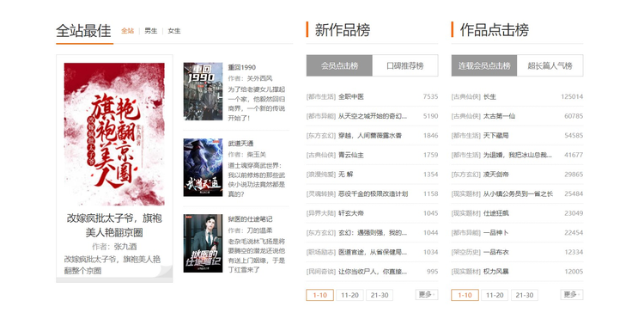Go to page 1-10 of 作品点击榜

tap(465, 295)
